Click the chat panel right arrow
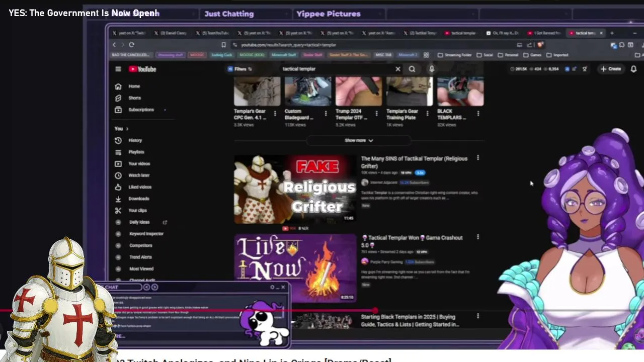This screenshot has width=644, height=362. pyautogui.click(x=154, y=287)
